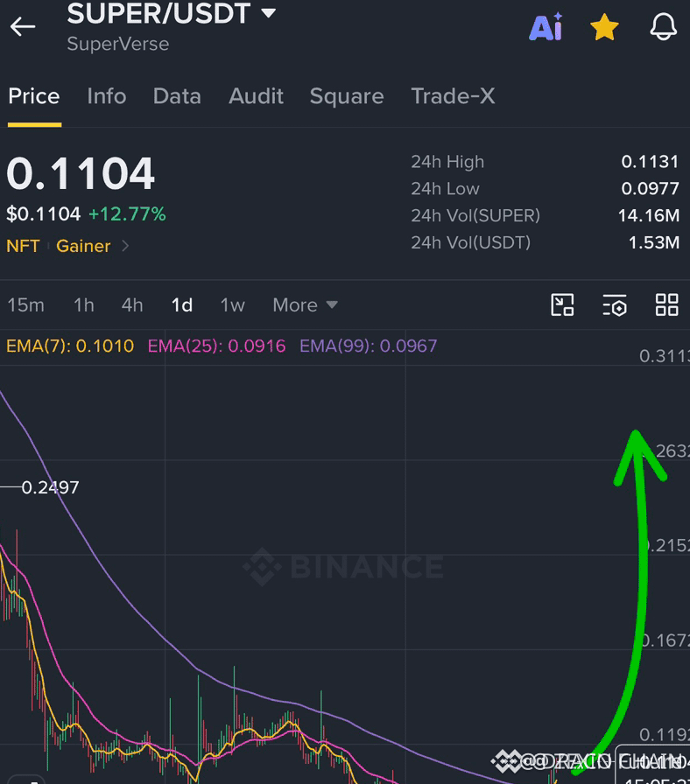Open the AI assistant icon
Viewport: 690px width, 784px height.
coord(546,27)
